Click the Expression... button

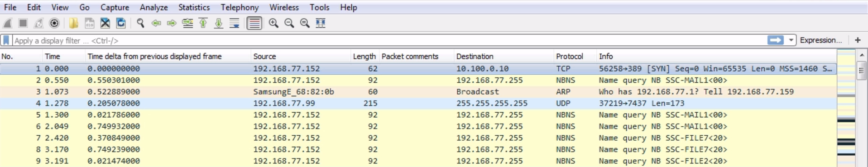821,40
